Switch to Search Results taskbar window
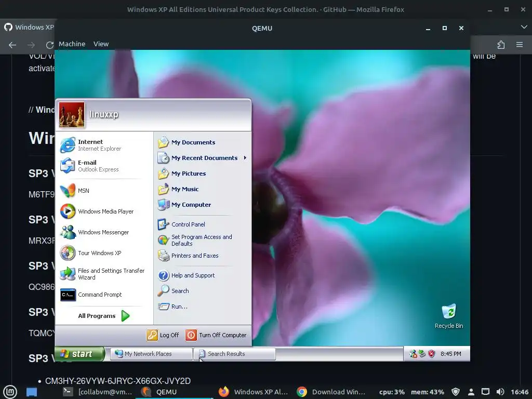532x399 pixels. [x=234, y=354]
